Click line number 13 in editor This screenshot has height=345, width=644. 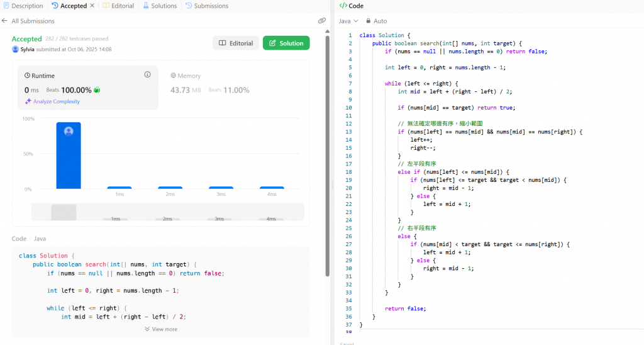tap(348, 132)
